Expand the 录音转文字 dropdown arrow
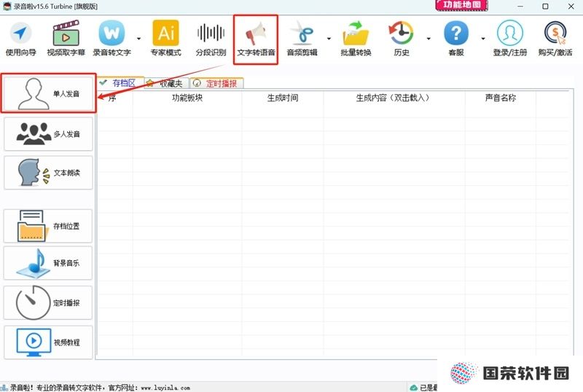The height and width of the screenshot is (392, 583). pyautogui.click(x=138, y=39)
